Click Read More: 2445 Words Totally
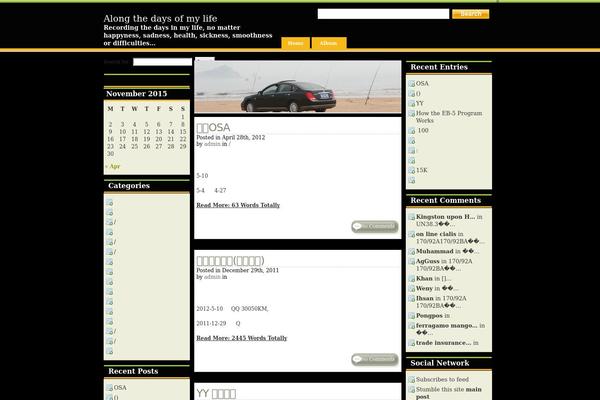 tap(241, 338)
